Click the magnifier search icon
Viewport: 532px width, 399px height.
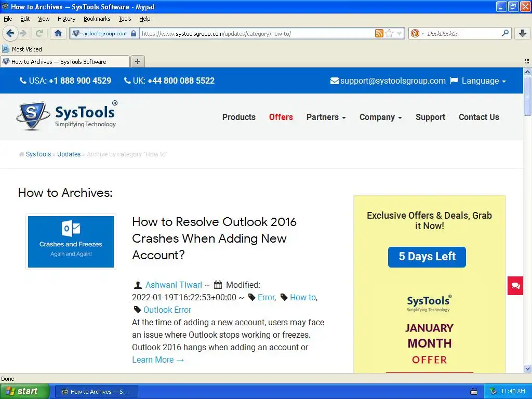pyautogui.click(x=505, y=33)
